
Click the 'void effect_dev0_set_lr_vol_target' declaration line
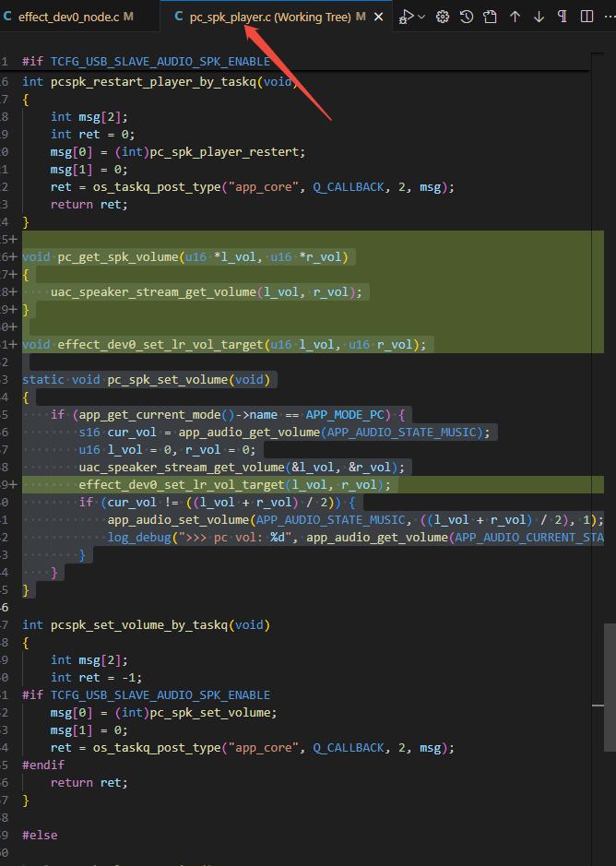[x=224, y=345]
